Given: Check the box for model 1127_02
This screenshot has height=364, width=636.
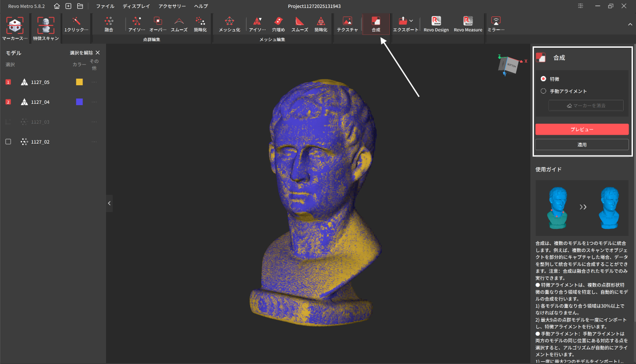Looking at the screenshot, I should (8, 142).
